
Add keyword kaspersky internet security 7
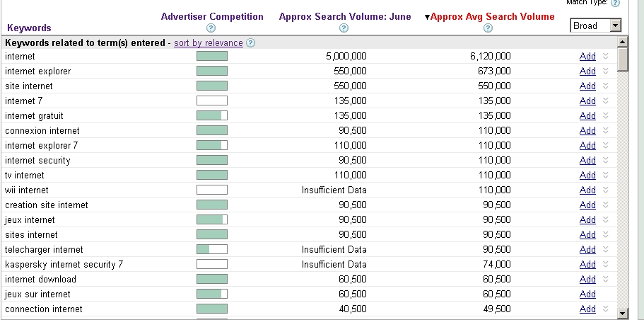[x=587, y=264]
